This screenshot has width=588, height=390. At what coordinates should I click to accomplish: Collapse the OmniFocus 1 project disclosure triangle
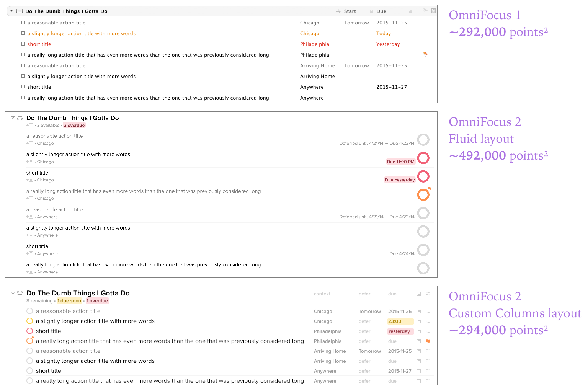[x=11, y=11]
